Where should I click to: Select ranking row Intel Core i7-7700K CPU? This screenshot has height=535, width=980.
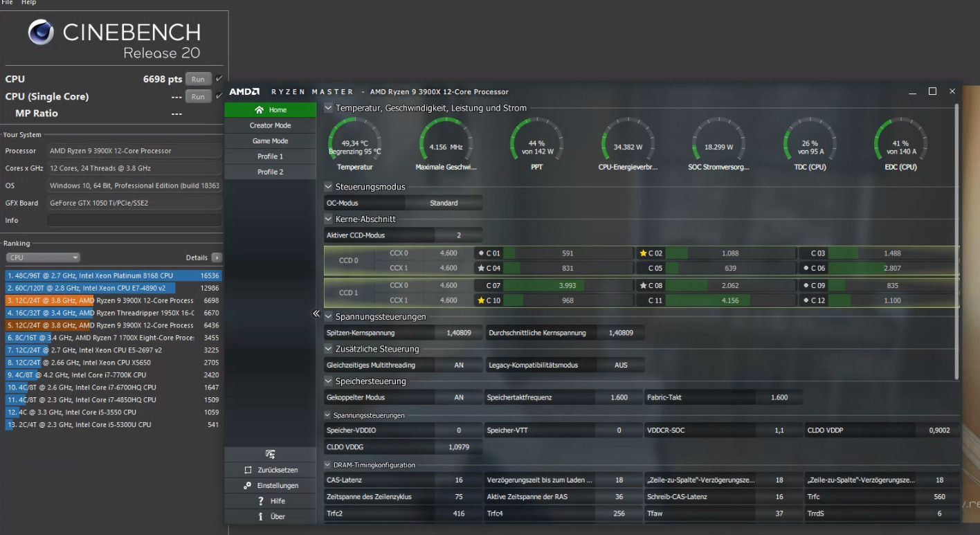113,375
